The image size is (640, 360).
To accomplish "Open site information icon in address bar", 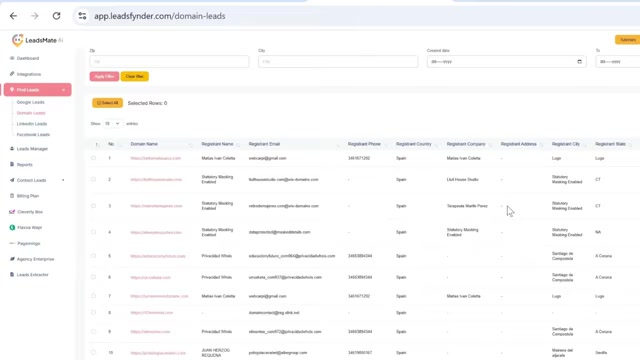I will click(x=82, y=16).
